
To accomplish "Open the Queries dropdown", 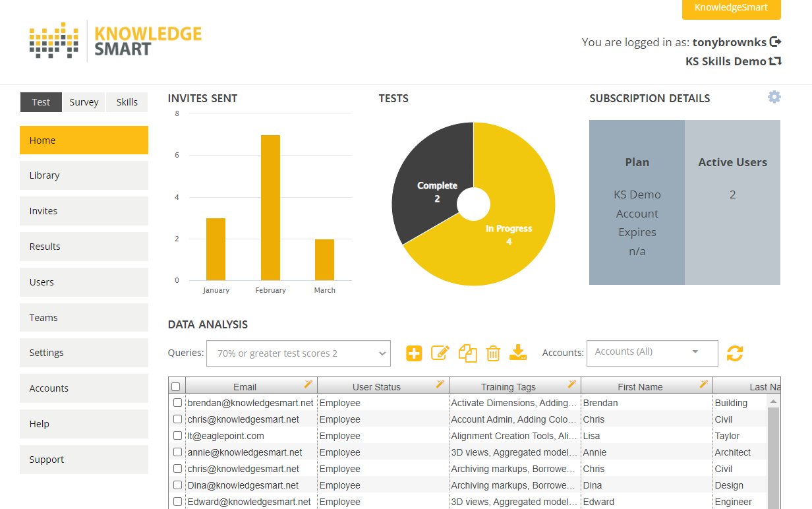I will coord(299,353).
